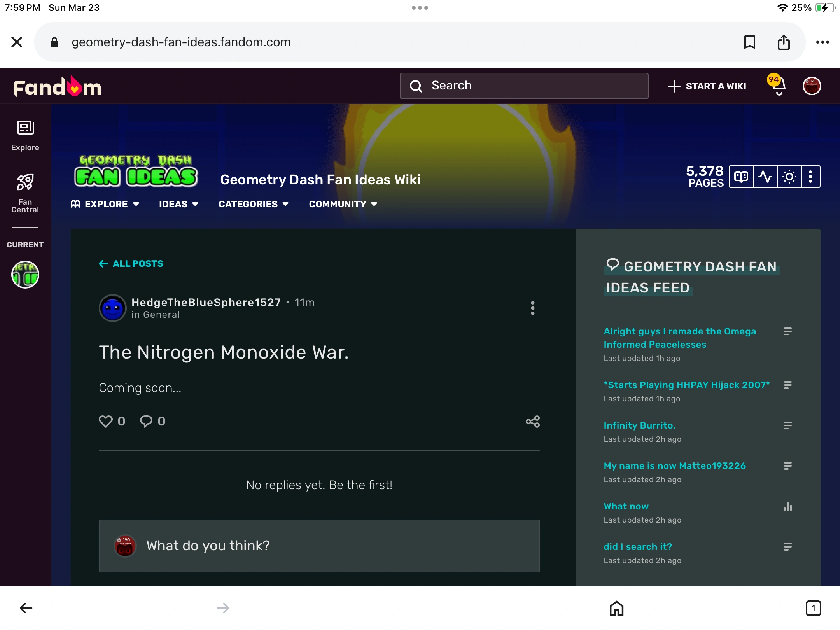Click the comment bubble reply icon
Viewport: 840px width, 630px height.
coord(146,421)
